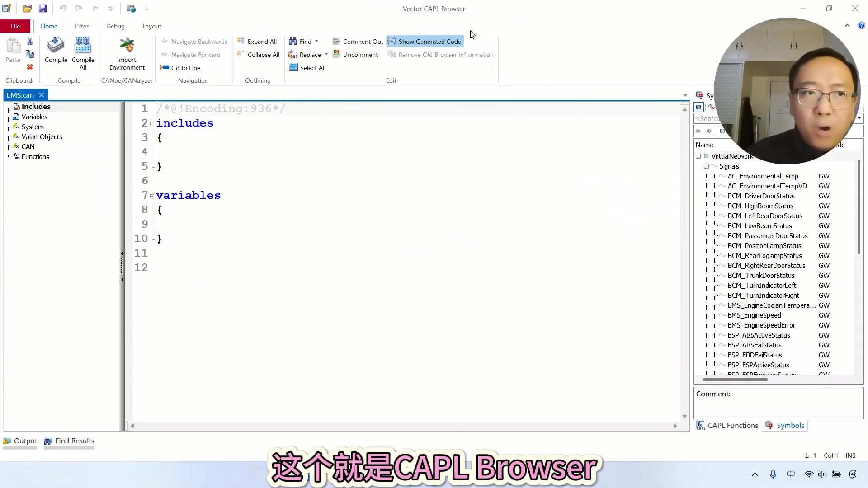868x488 pixels.
Task: Collapse the ribbon with the chevron
Action: coord(847,26)
